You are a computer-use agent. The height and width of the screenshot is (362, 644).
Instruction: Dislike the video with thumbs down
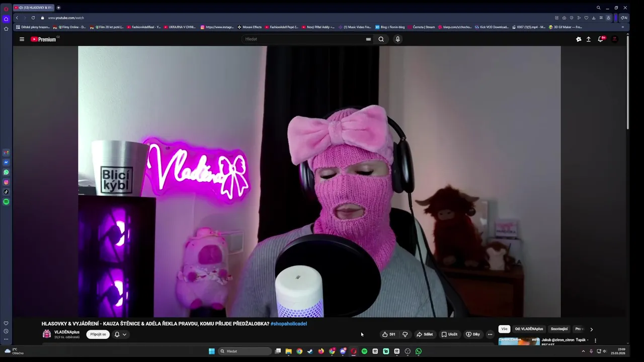pos(405,334)
